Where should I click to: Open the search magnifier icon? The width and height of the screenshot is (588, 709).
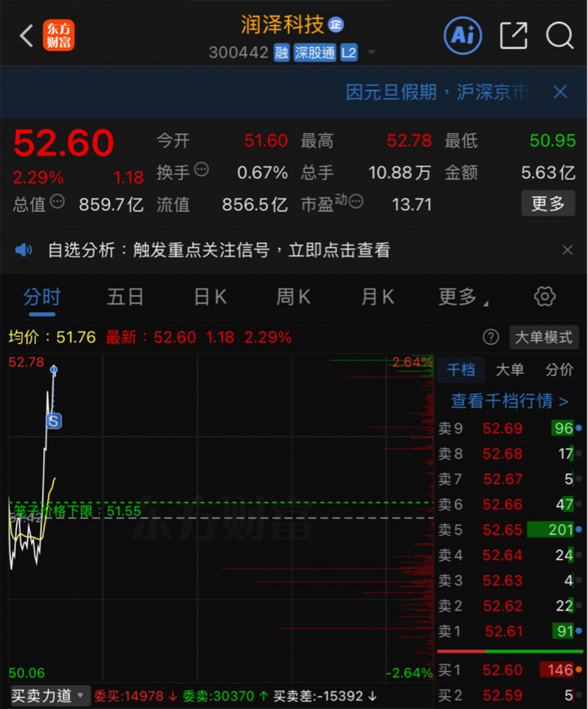(x=560, y=35)
